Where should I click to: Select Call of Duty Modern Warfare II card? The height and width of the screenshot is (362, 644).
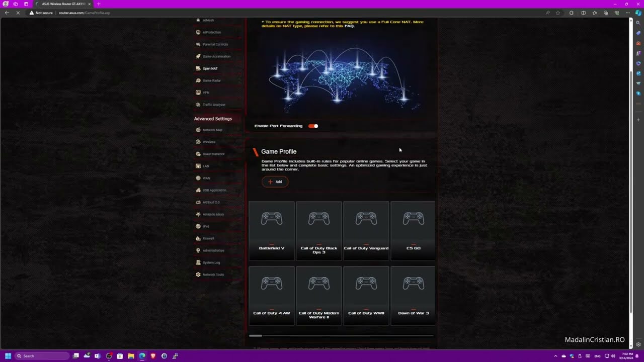(319, 296)
